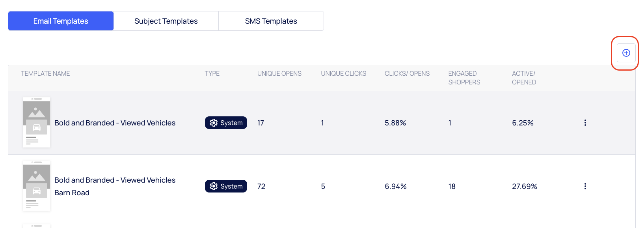
Task: Switch to the Subject Templates tab
Action: 166,21
